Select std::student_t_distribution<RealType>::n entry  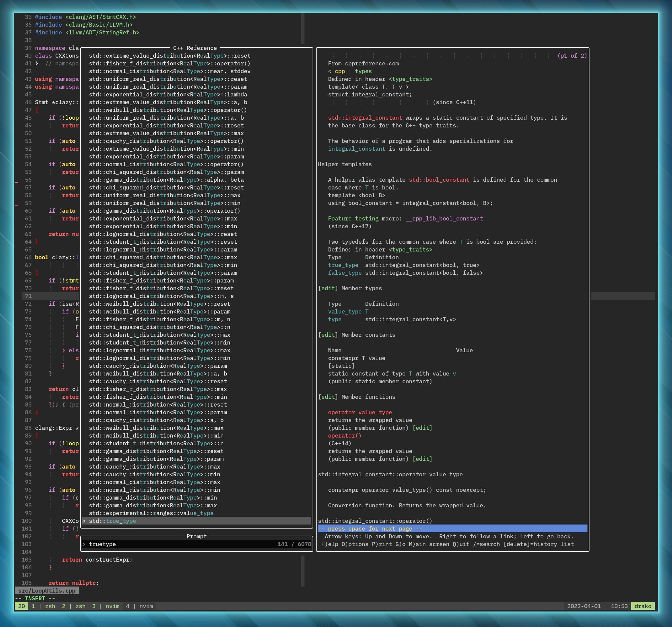(156, 443)
